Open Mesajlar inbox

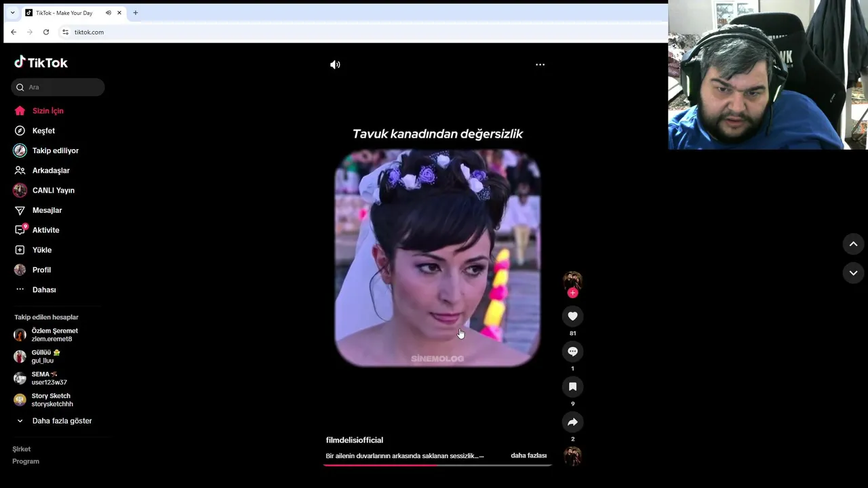click(x=38, y=210)
